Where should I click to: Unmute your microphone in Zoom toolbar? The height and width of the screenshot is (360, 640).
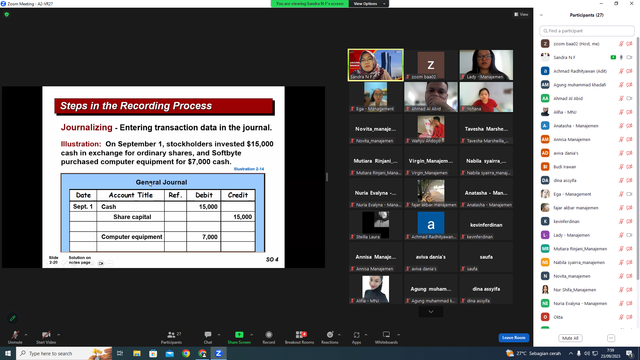click(x=15, y=337)
